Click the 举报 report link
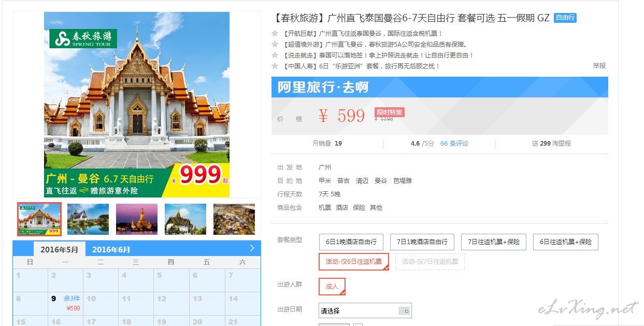 tap(599, 66)
